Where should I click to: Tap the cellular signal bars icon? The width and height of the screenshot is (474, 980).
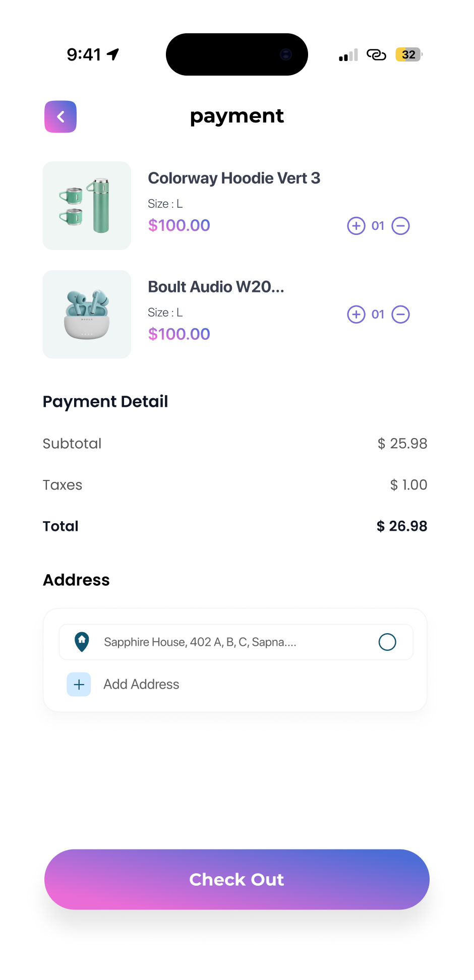[348, 55]
